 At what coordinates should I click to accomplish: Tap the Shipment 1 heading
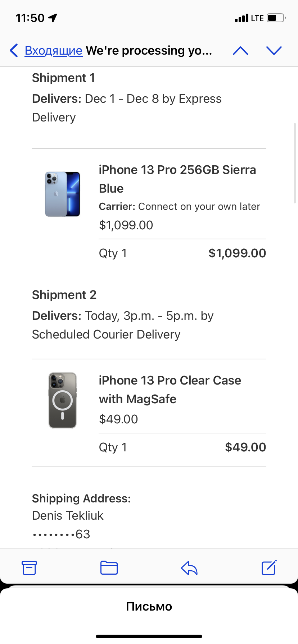[63, 78]
